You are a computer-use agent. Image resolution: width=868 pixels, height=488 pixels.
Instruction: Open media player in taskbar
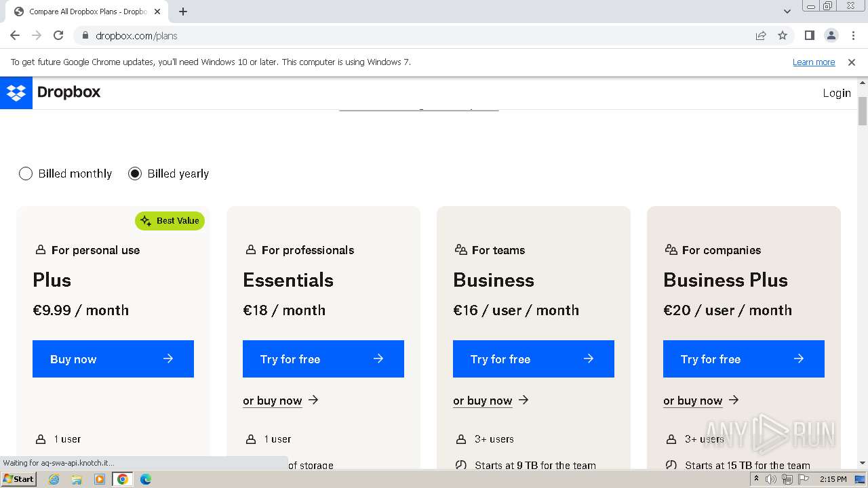tap(100, 479)
